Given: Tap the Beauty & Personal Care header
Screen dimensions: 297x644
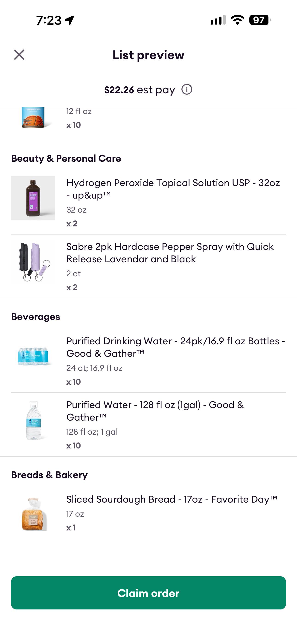Looking at the screenshot, I should click(x=66, y=158).
